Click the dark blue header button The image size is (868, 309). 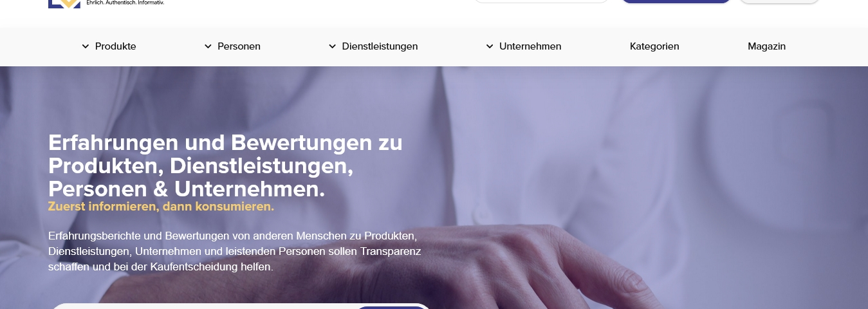(676, 1)
